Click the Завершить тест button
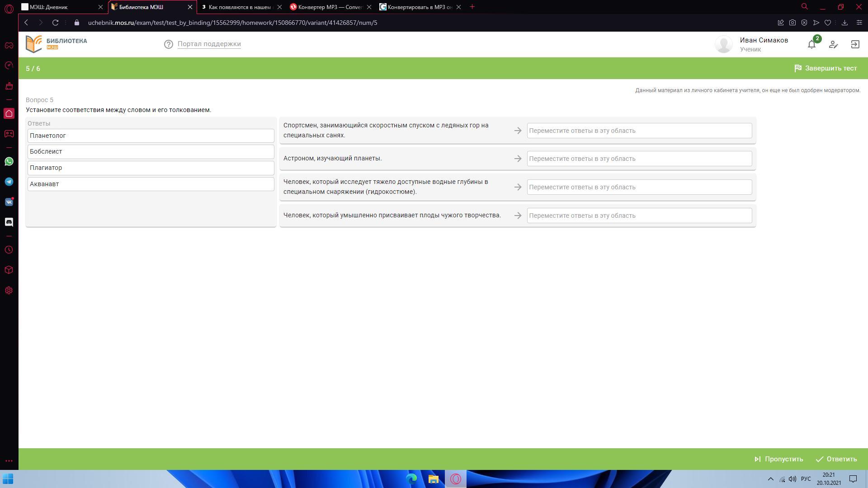 pos(826,68)
